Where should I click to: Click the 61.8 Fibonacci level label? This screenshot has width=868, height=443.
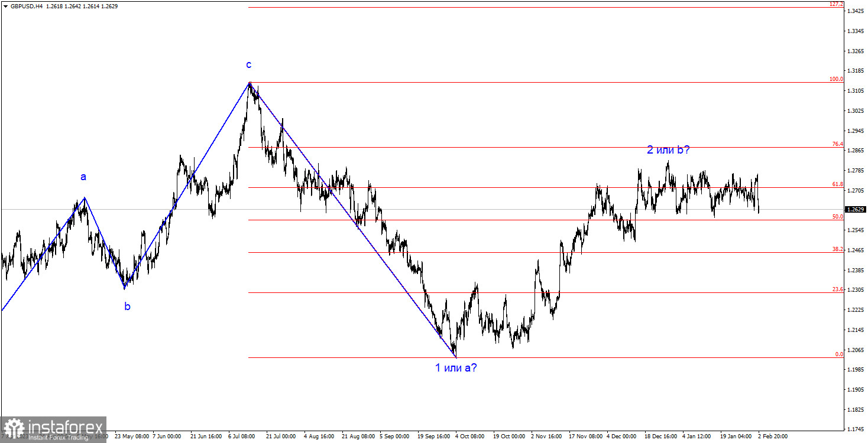click(838, 184)
